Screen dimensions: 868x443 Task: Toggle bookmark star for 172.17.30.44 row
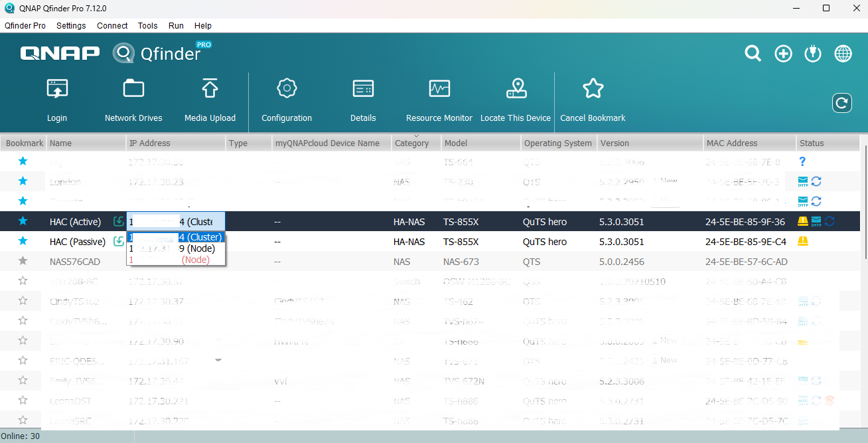23,381
